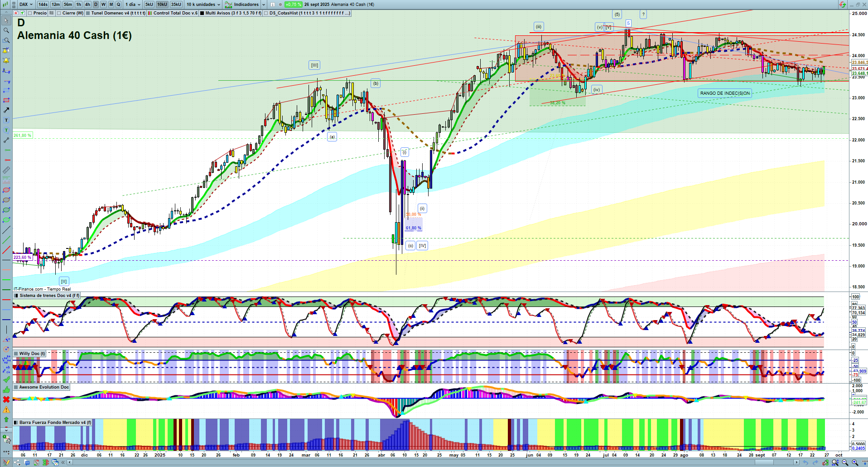Click the yellow alert bell tool

6,60
